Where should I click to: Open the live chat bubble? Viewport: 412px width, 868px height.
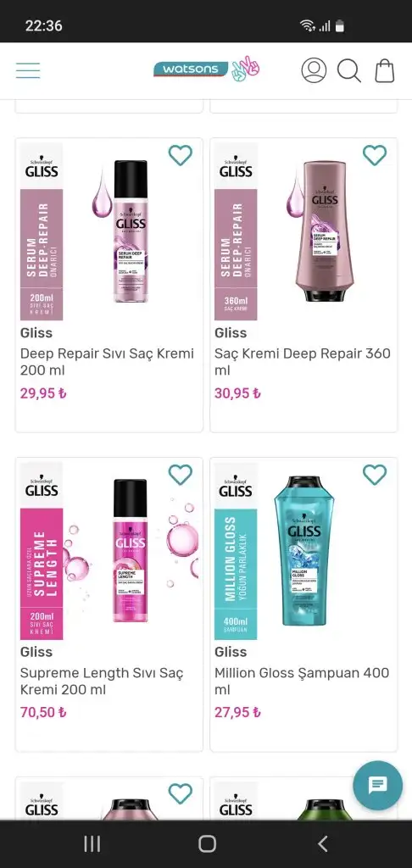click(x=378, y=786)
